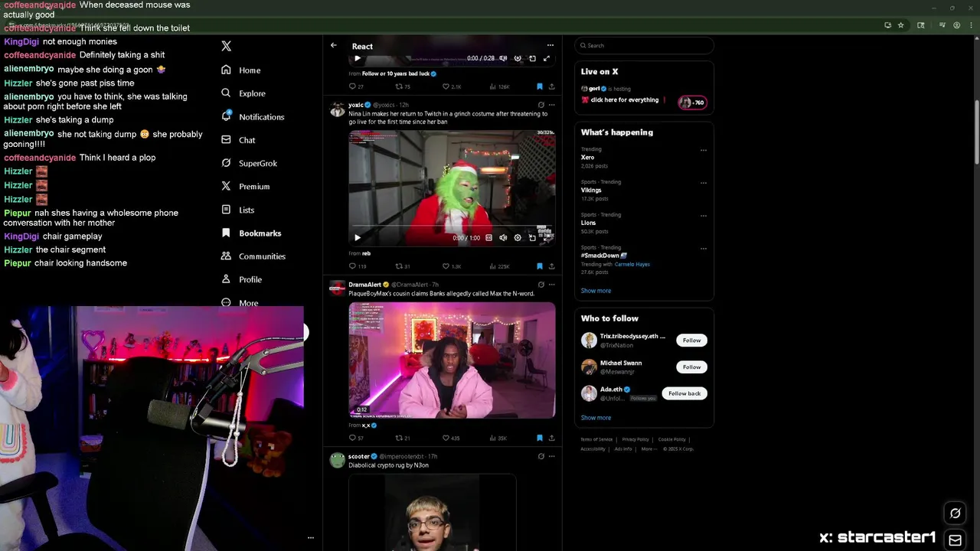The image size is (980, 551).
Task: Play the grinch costume video
Action: click(357, 238)
